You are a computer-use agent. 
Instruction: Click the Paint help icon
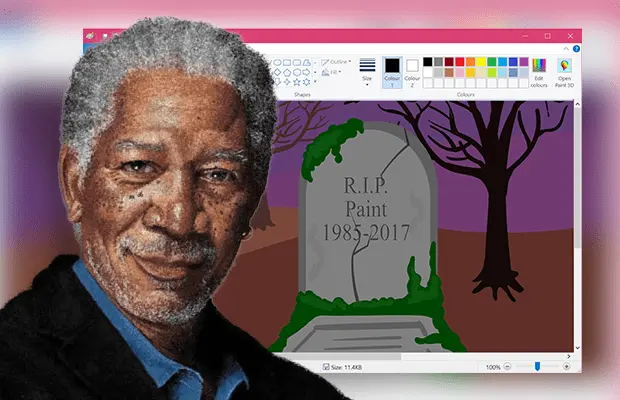point(576,49)
